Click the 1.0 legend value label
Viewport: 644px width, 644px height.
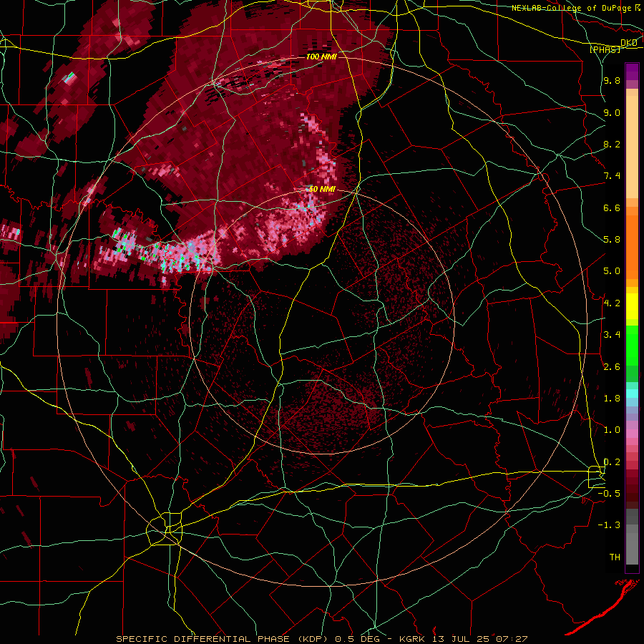pos(612,430)
